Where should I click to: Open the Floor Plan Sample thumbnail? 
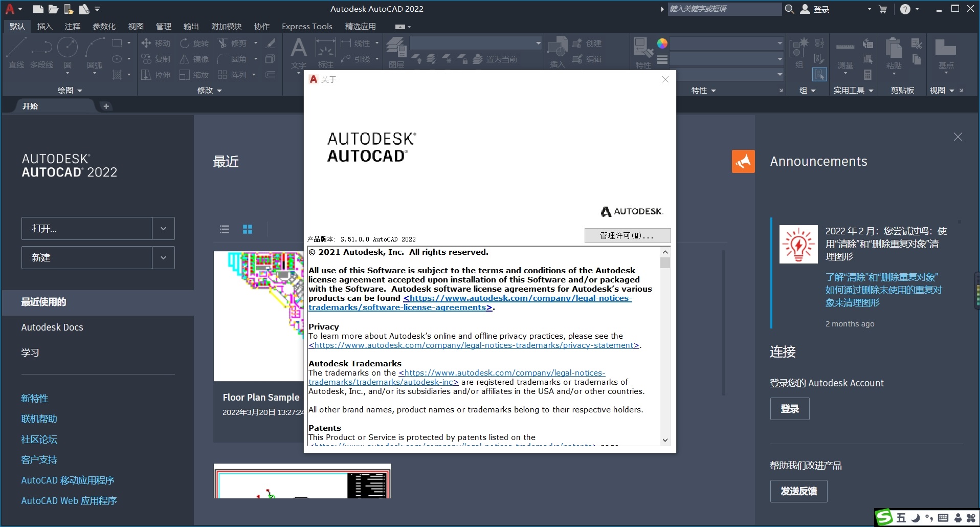(259, 316)
